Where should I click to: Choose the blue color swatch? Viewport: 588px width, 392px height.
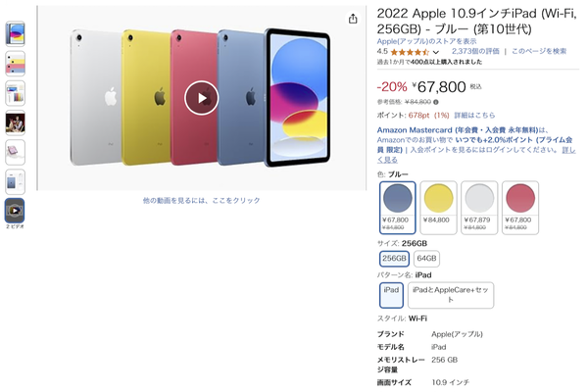coord(398,208)
